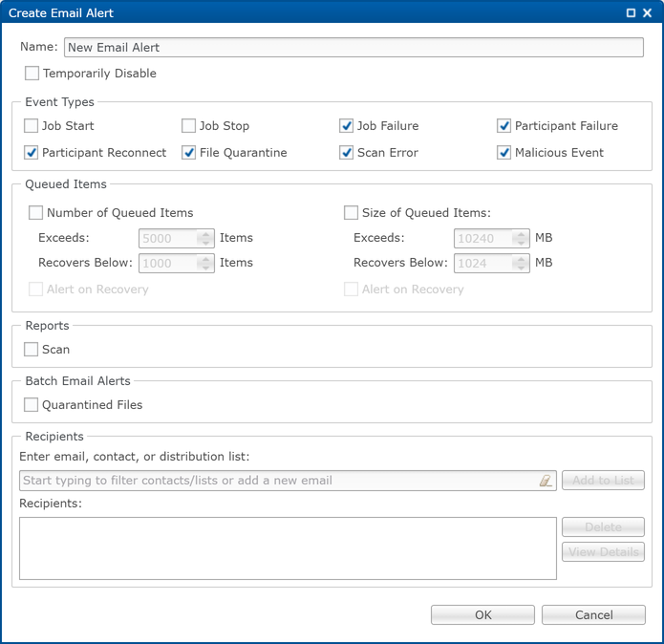
Task: Maximize the Create Email Alert dialog
Action: pos(631,13)
